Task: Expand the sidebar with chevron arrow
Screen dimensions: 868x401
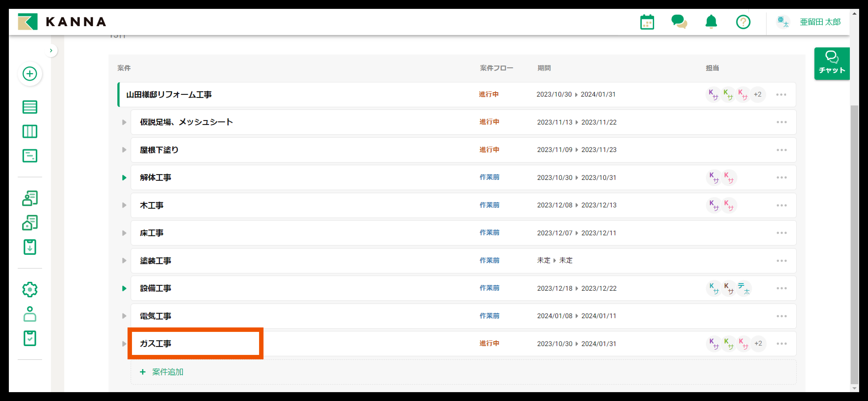Action: point(51,51)
